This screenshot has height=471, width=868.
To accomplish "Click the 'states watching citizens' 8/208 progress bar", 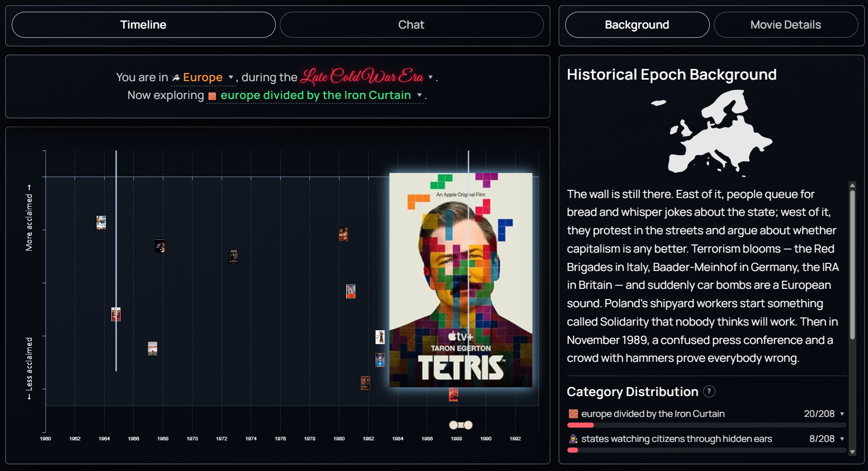I will click(x=707, y=450).
